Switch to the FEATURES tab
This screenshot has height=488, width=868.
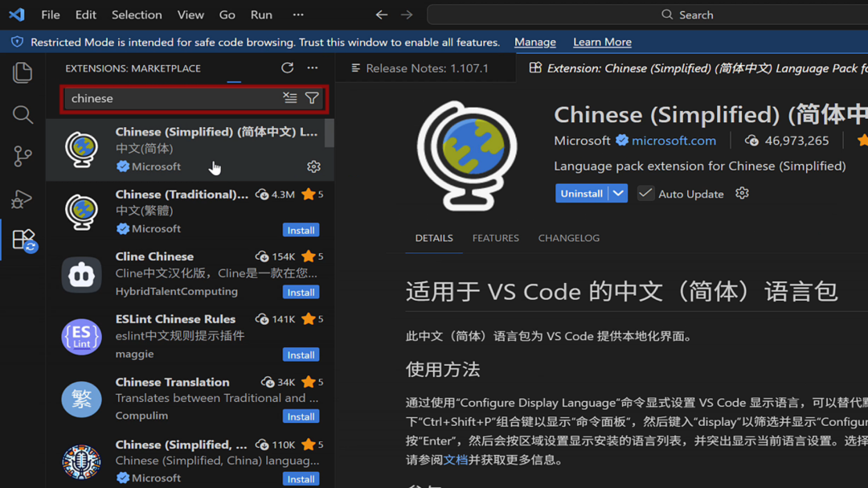pos(495,238)
